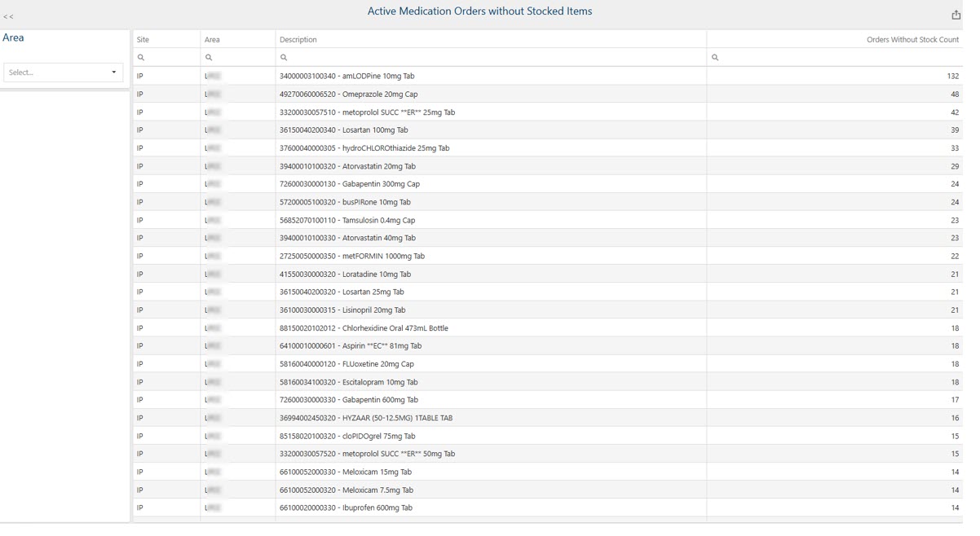Image resolution: width=980 pixels, height=536 pixels.
Task: Click the search icon in Description filter
Action: click(284, 58)
